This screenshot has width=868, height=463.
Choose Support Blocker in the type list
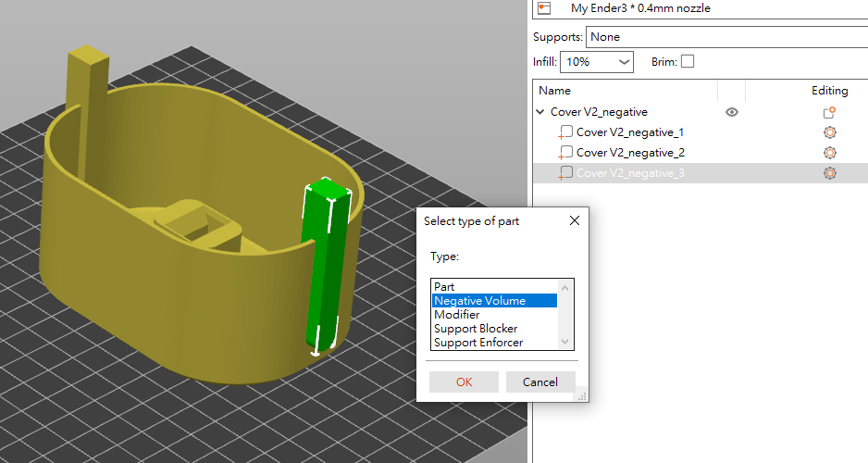point(494,329)
